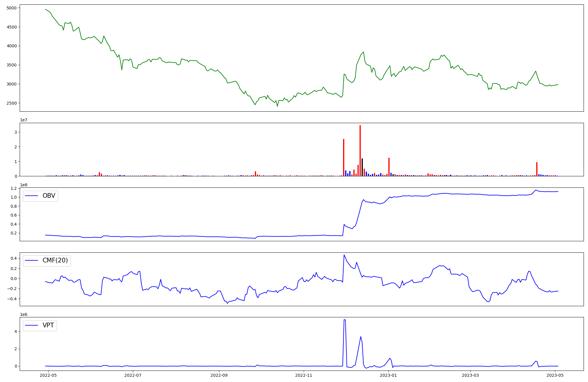This screenshot has height=382, width=588.
Task: Click the 5000 price axis tick label
Action: point(11,8)
